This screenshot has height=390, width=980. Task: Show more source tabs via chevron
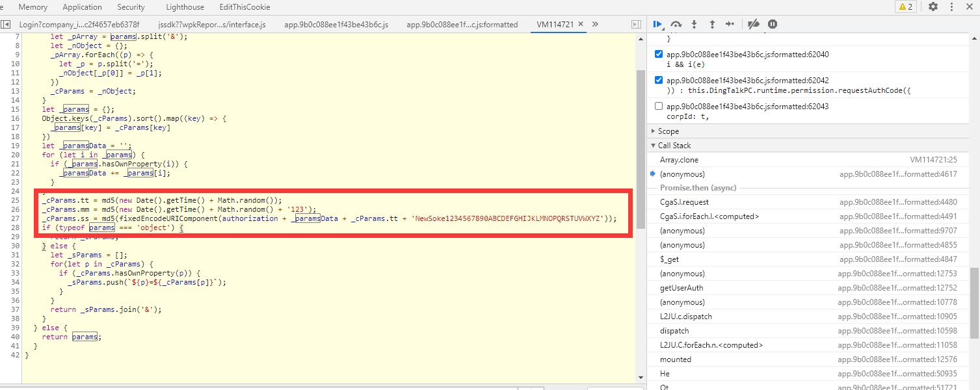pos(595,24)
